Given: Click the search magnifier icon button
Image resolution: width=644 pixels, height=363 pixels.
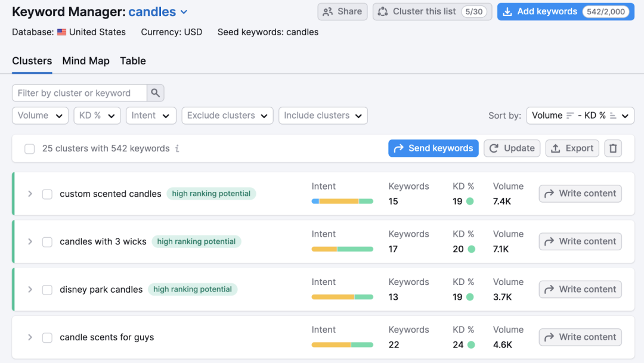Looking at the screenshot, I should click(x=155, y=93).
